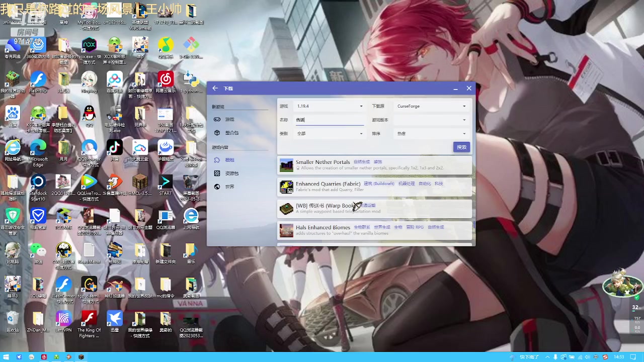Open the Enhanced Quarries (Fabric) mod result
644x362 pixels.
pyautogui.click(x=375, y=187)
